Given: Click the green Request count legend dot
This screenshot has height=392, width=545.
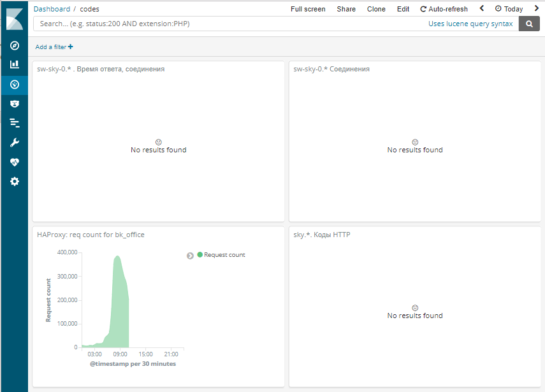Looking at the screenshot, I should (x=200, y=255).
